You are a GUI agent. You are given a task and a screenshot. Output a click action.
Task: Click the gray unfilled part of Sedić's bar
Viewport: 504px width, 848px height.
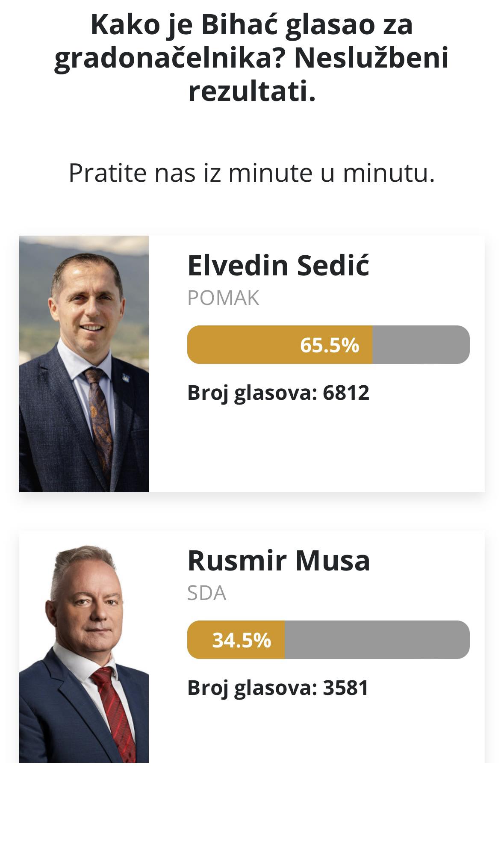click(x=421, y=345)
